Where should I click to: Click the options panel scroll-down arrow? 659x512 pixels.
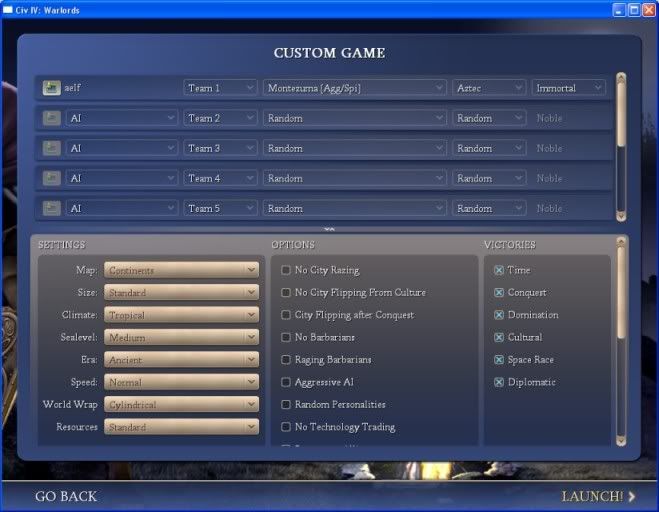621,441
